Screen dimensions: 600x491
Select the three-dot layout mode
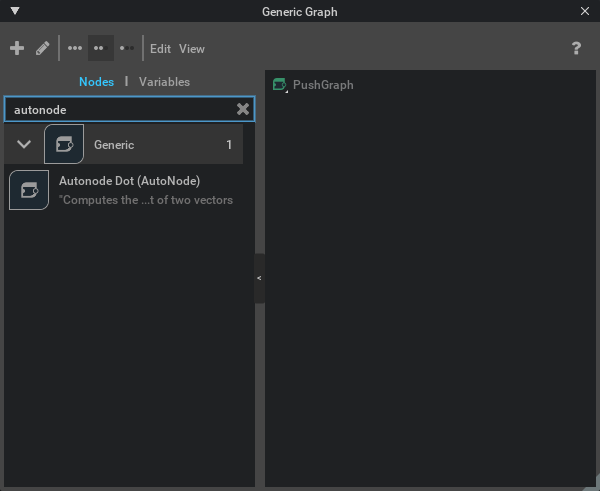pos(75,48)
